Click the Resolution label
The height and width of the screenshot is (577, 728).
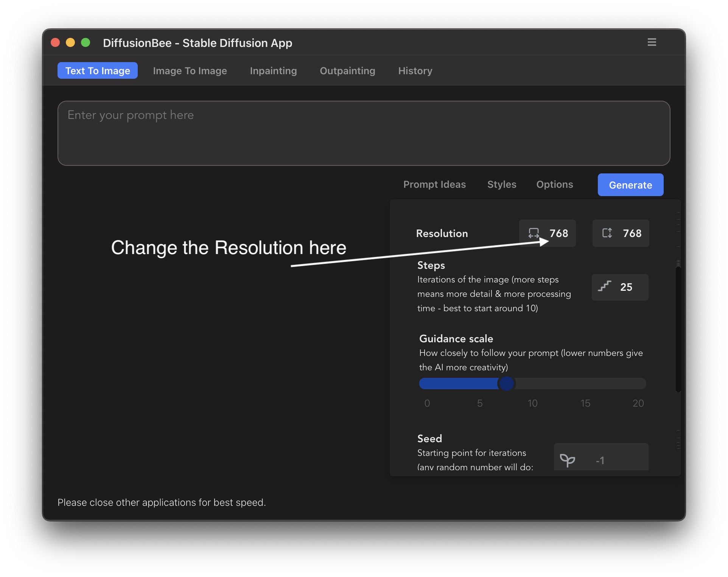coord(442,233)
